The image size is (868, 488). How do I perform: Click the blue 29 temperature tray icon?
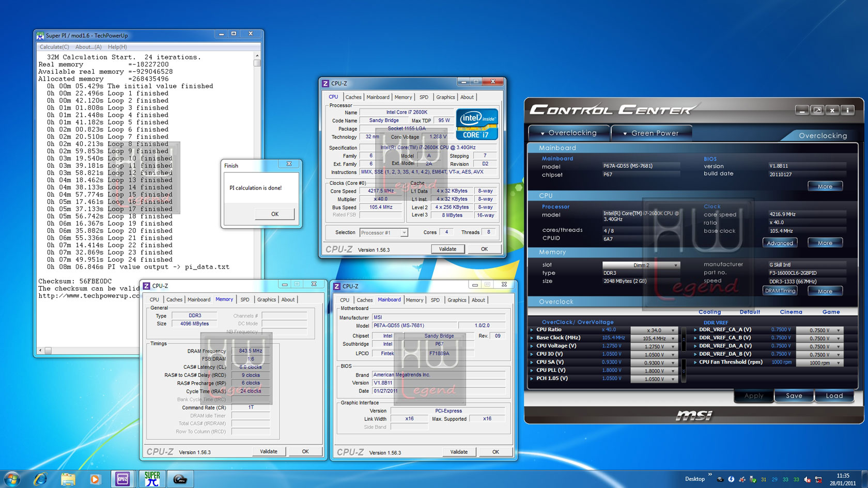774,479
